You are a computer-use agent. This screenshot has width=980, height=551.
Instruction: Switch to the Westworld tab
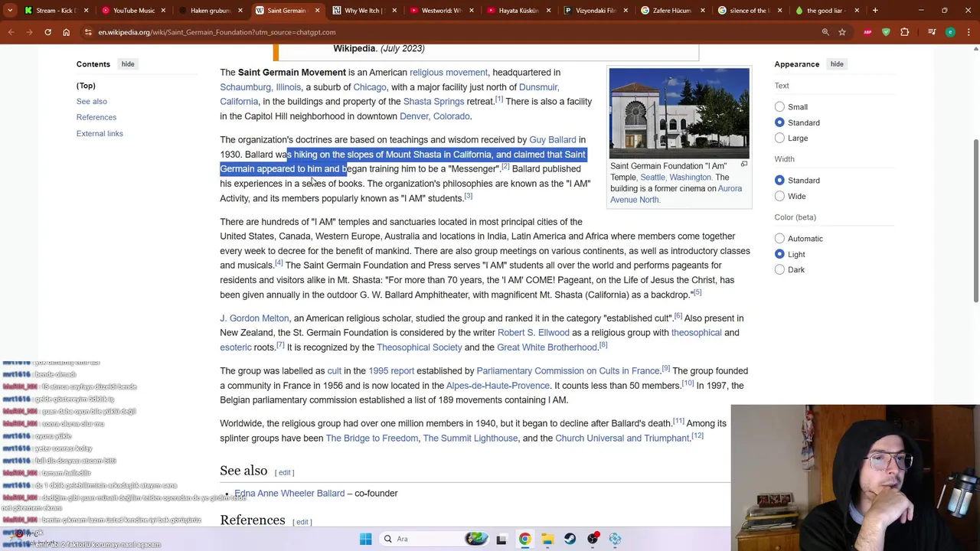(x=440, y=11)
